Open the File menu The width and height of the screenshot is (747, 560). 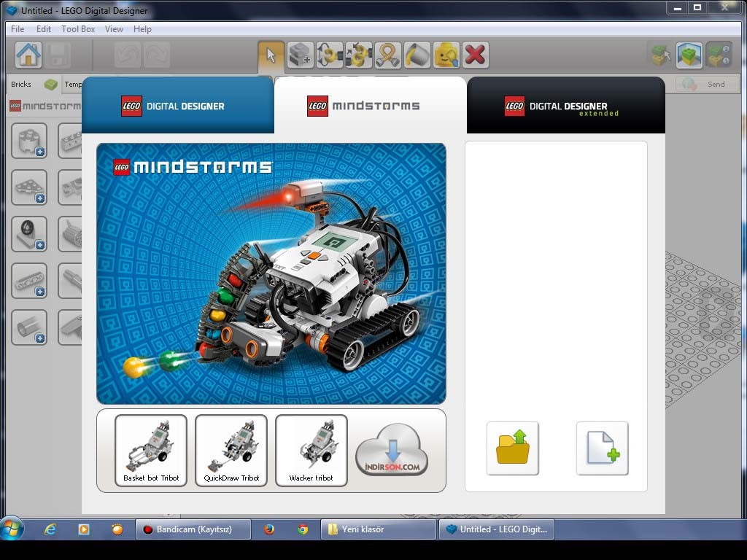tap(18, 29)
